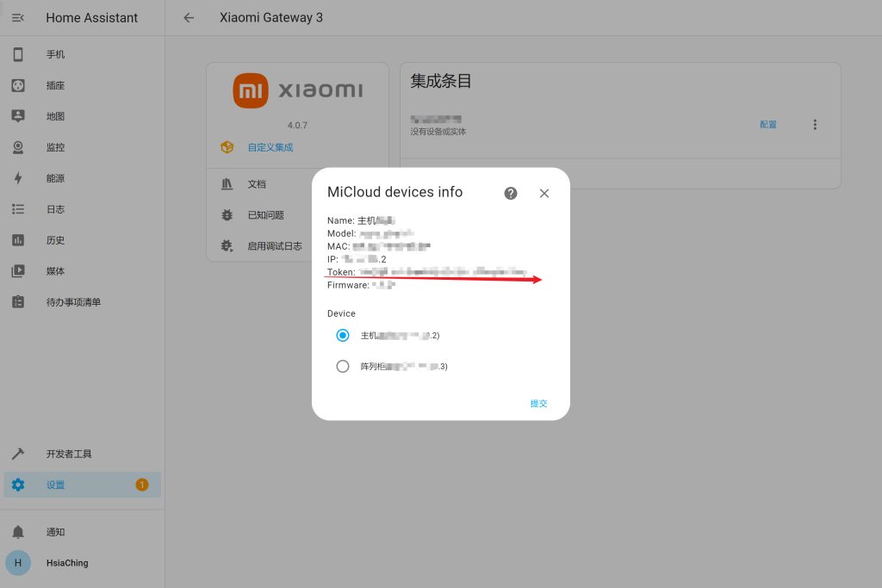Open the 插座 socket icon in the sidebar
The image size is (882, 588).
coord(18,85)
